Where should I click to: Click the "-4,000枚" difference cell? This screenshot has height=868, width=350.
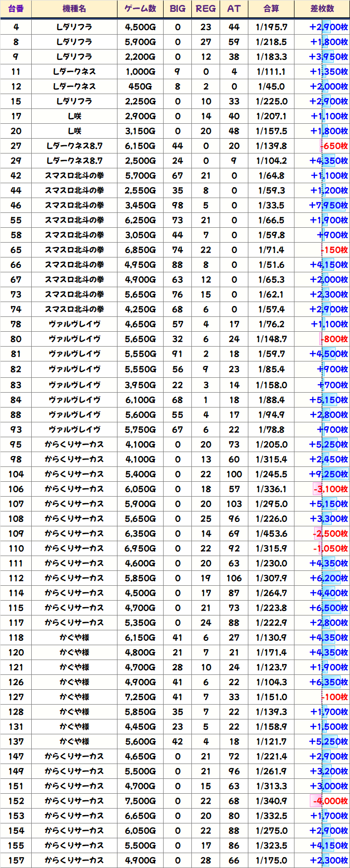point(322,801)
